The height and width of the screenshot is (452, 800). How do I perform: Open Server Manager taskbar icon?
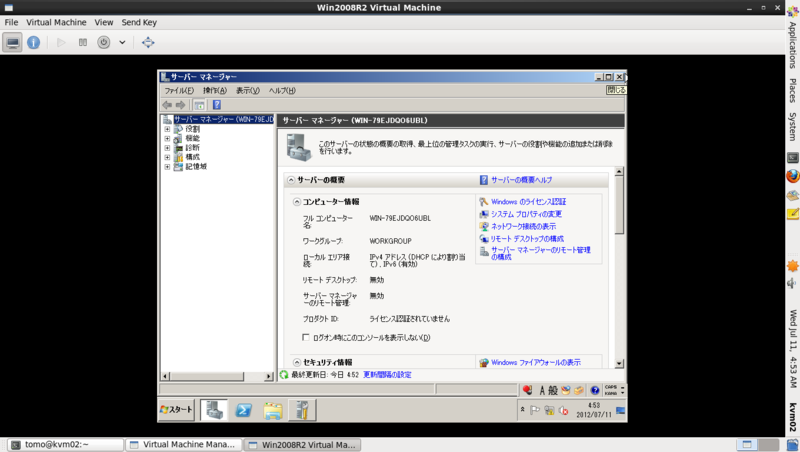[x=214, y=410]
